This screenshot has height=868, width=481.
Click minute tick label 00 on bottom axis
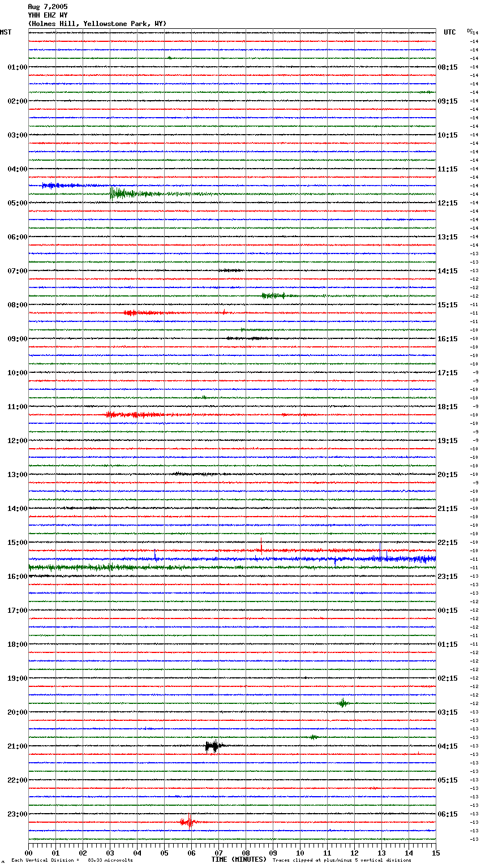(x=28, y=853)
